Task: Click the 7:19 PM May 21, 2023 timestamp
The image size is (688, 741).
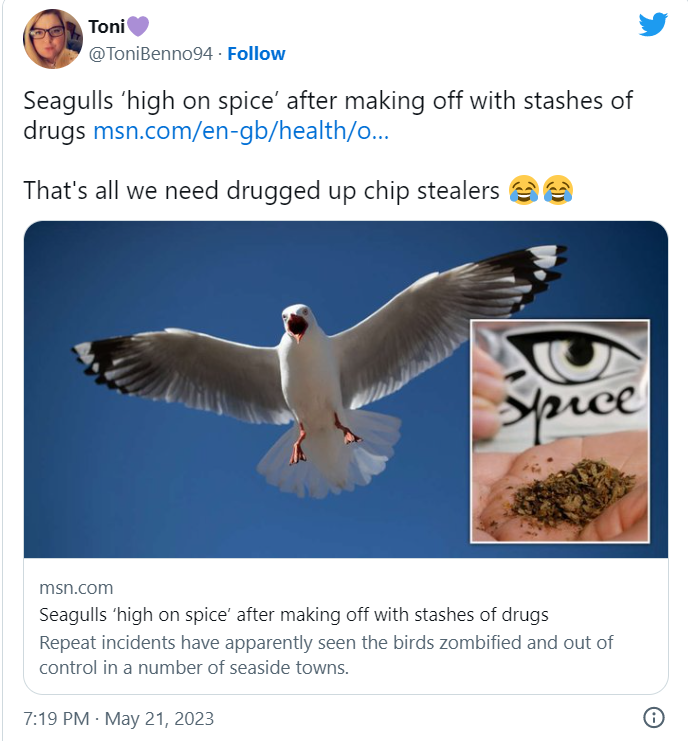Action: pos(119,718)
